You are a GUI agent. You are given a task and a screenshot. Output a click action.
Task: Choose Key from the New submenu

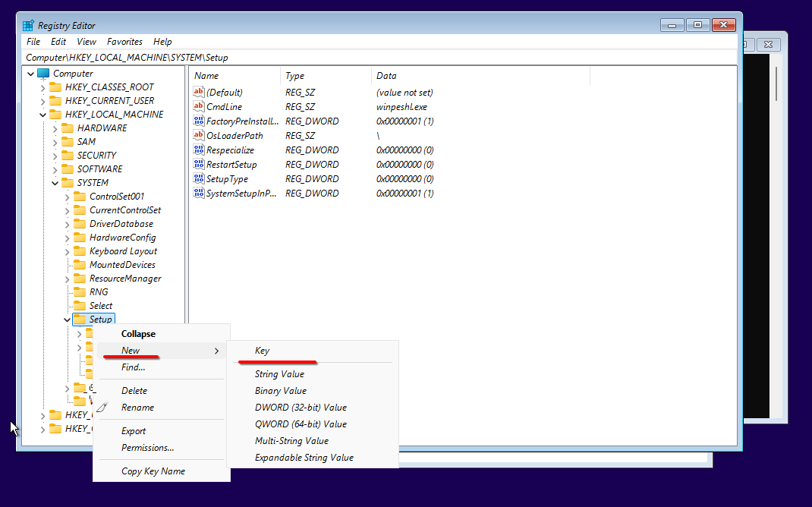pyautogui.click(x=313, y=351)
